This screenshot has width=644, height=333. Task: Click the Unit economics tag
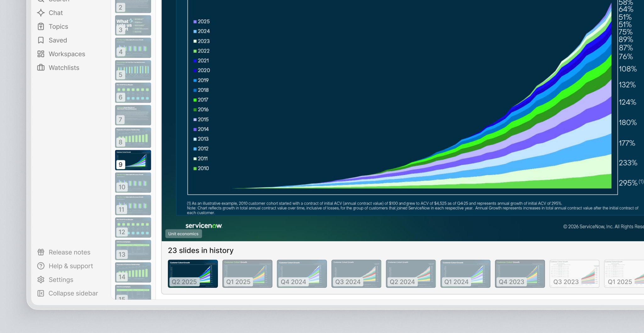(183, 234)
